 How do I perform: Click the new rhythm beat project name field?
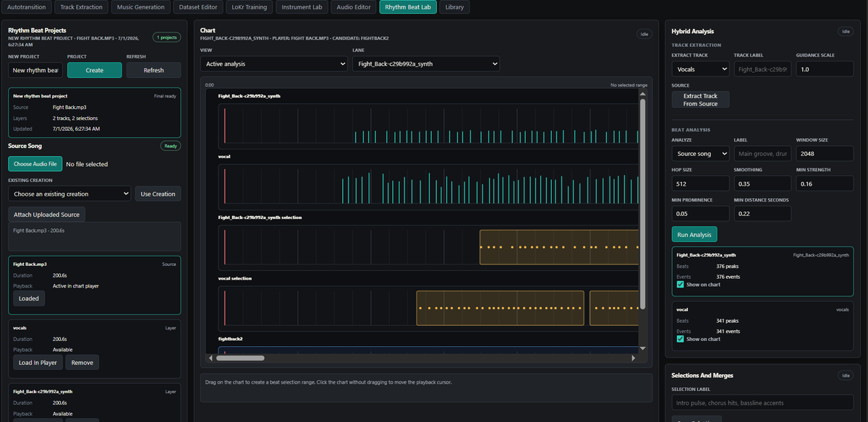coord(35,70)
